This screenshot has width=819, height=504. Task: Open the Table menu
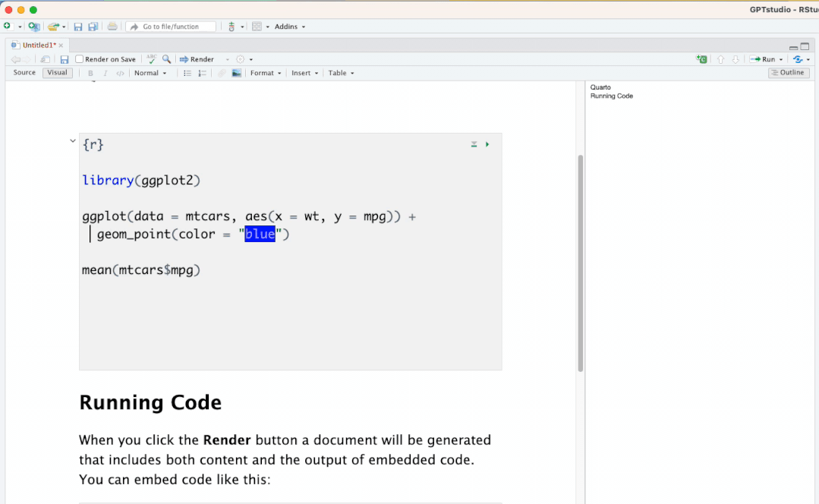(x=341, y=74)
